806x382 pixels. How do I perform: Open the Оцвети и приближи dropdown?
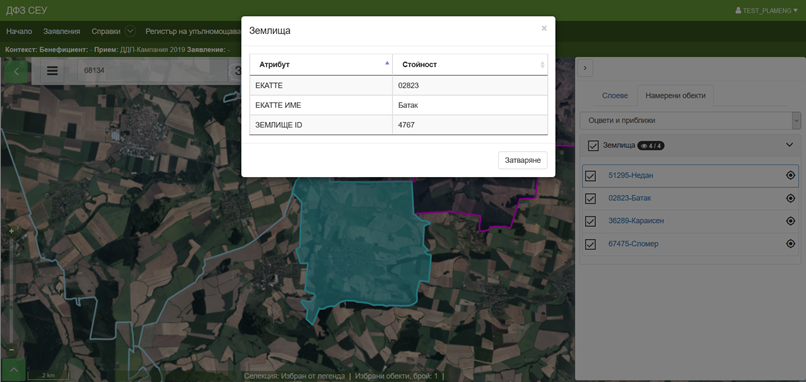coord(690,120)
